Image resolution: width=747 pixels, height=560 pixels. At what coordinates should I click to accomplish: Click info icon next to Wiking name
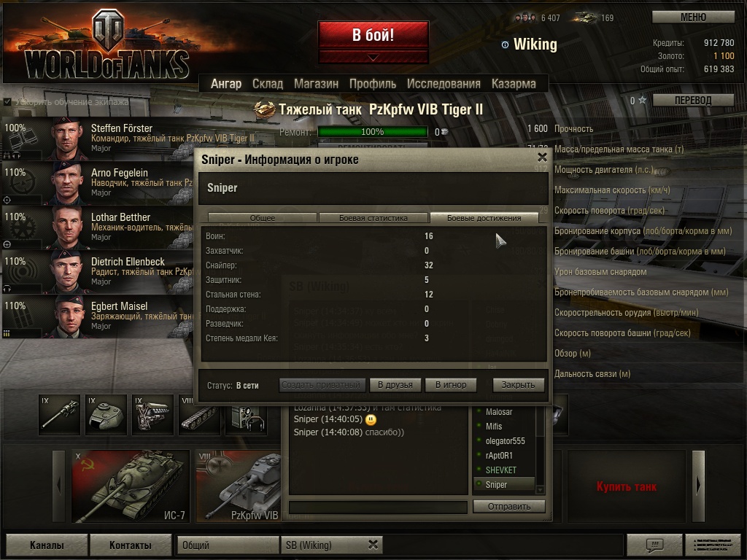(505, 44)
